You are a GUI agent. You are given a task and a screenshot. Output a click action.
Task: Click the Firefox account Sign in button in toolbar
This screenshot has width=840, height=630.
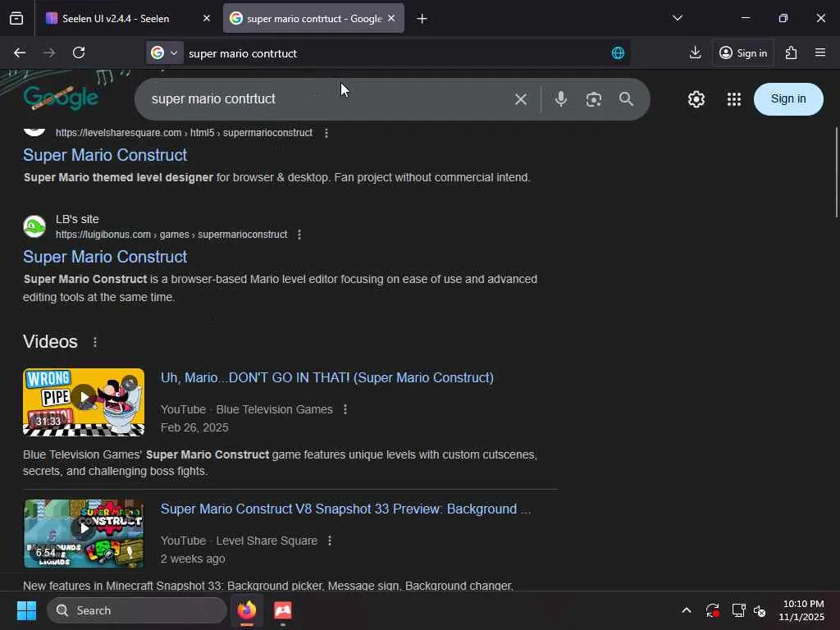743,52
